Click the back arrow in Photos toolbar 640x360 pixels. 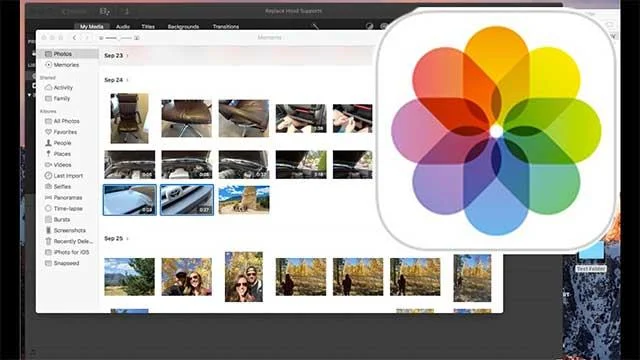(x=74, y=38)
